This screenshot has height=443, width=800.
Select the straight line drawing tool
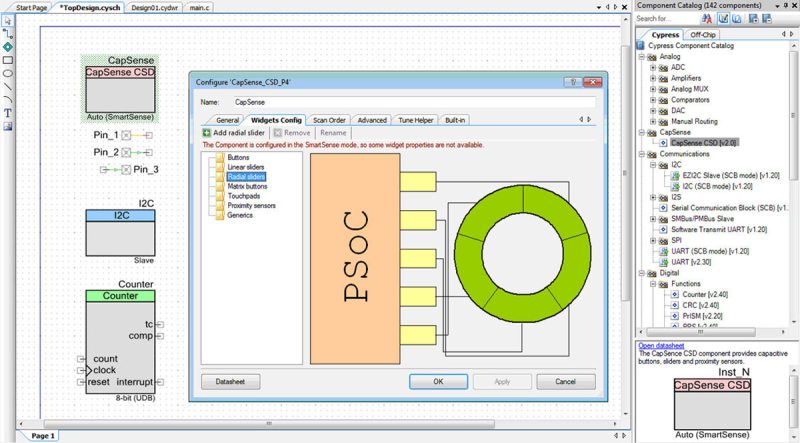pyautogui.click(x=8, y=86)
